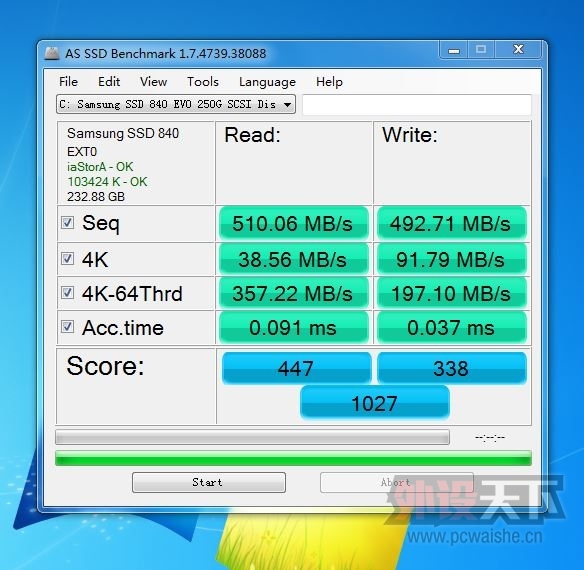Open the View menu
The width and height of the screenshot is (584, 570).
point(153,82)
